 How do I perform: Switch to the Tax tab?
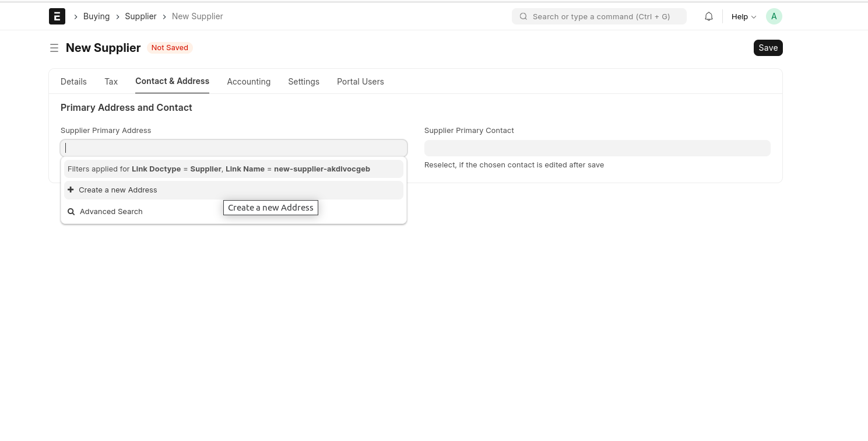point(111,82)
